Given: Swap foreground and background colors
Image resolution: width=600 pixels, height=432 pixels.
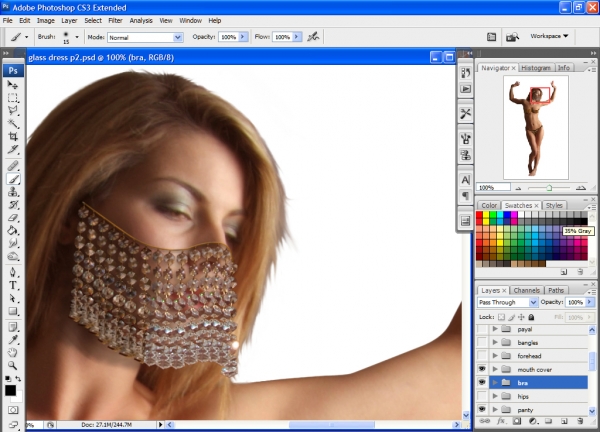Looking at the screenshot, I should point(18,378).
